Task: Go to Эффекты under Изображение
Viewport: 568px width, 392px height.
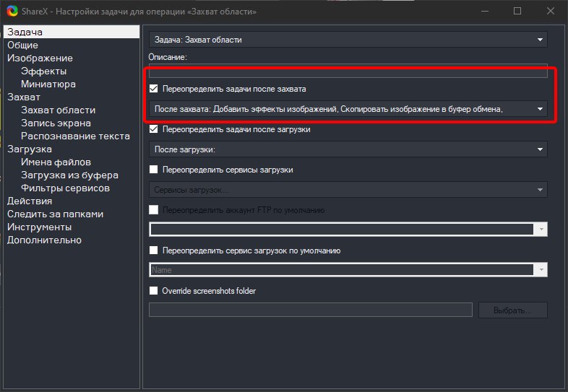Action: click(x=43, y=71)
